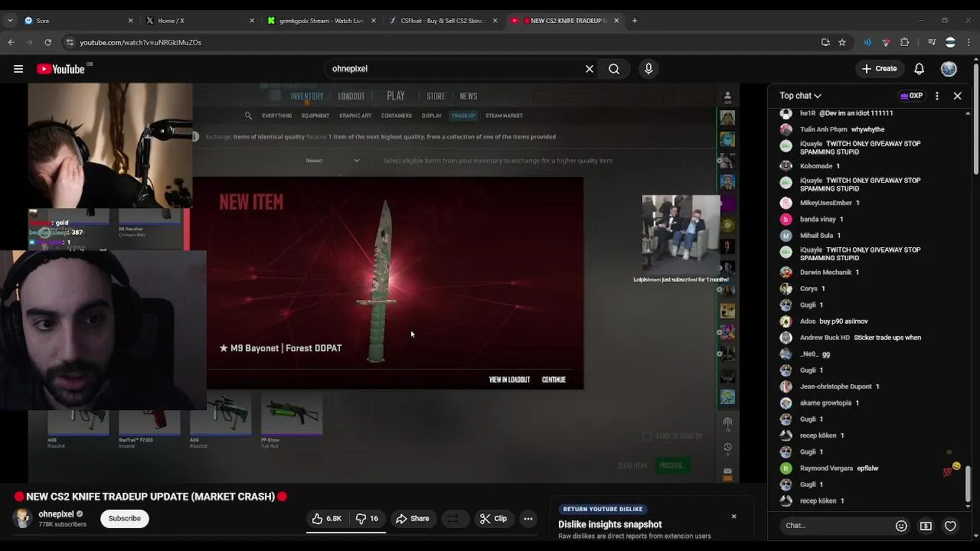Run search with the magnifier button
The width and height of the screenshot is (980, 551).
[x=614, y=69]
